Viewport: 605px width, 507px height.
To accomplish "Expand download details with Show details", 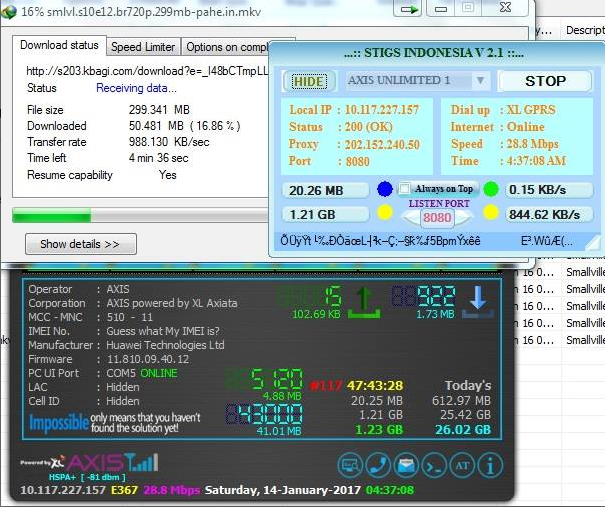I will (81, 244).
